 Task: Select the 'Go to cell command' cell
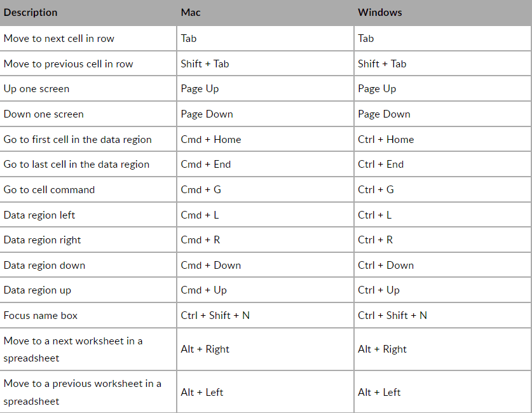(x=49, y=189)
